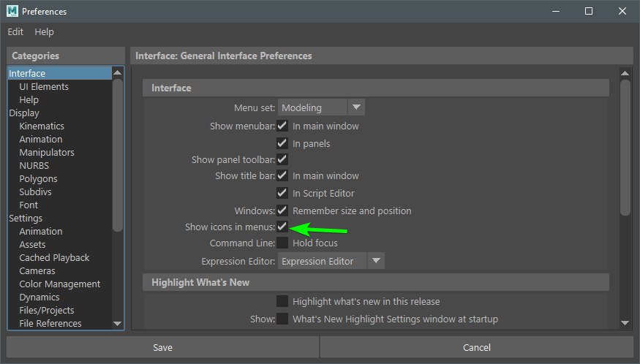640x364 pixels.
Task: Select the NURBS category
Action: pos(34,166)
